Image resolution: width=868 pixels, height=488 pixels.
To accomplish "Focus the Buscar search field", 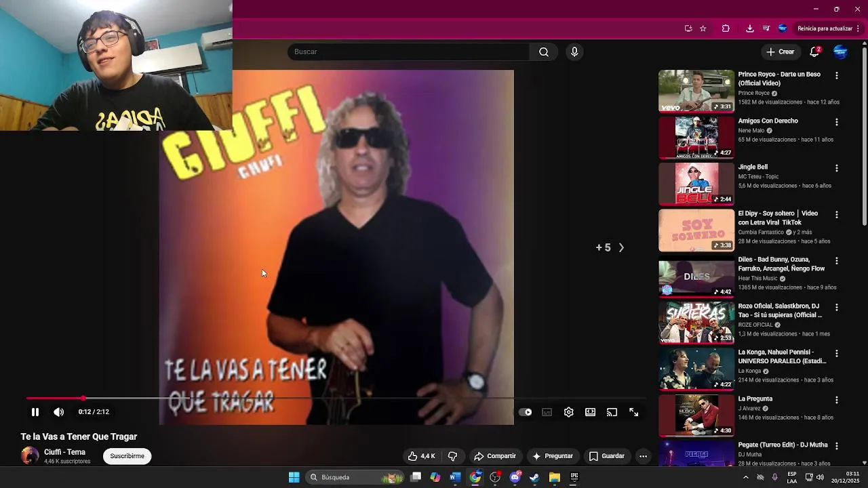I will [x=409, y=52].
